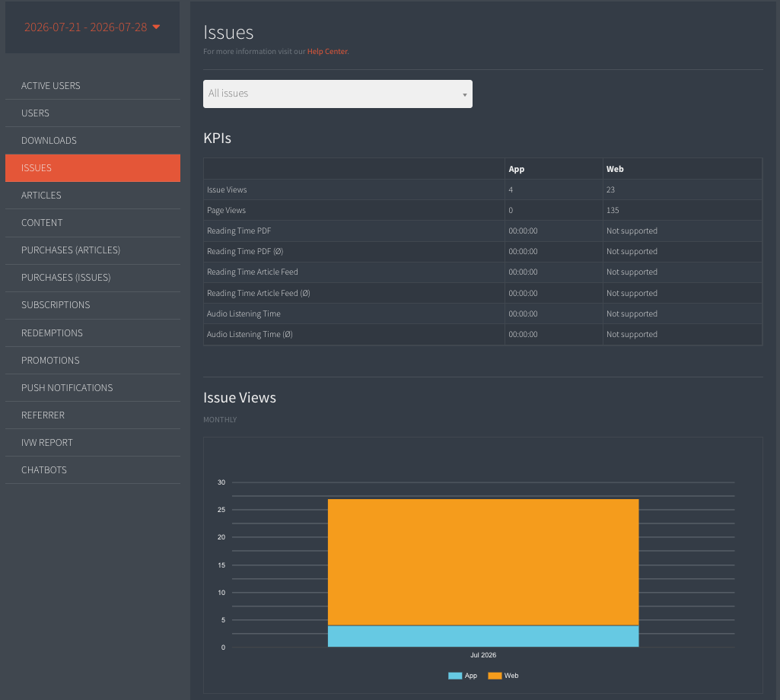This screenshot has height=700, width=780.
Task: Open the Help Center link
Action: (327, 51)
